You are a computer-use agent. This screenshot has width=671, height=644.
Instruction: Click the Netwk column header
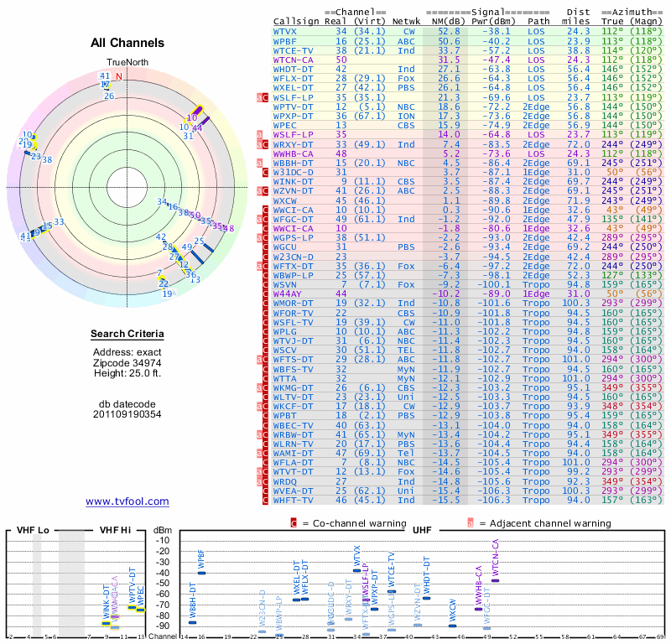point(407,19)
